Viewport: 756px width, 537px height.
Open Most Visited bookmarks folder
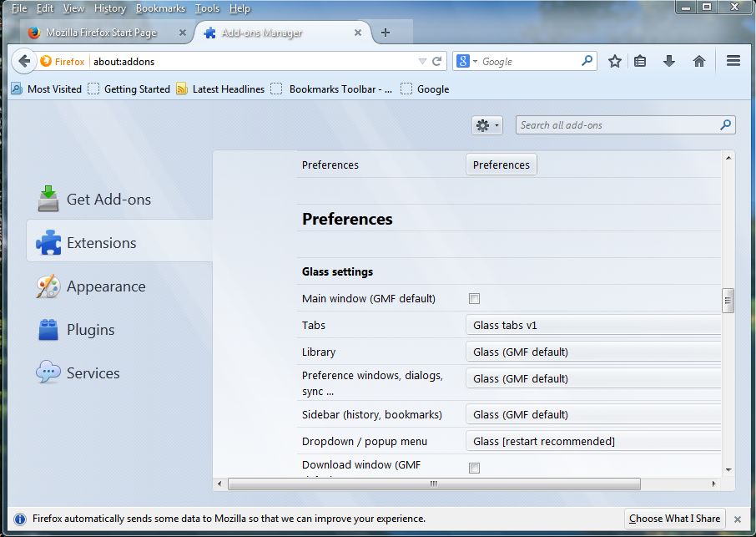coord(47,89)
